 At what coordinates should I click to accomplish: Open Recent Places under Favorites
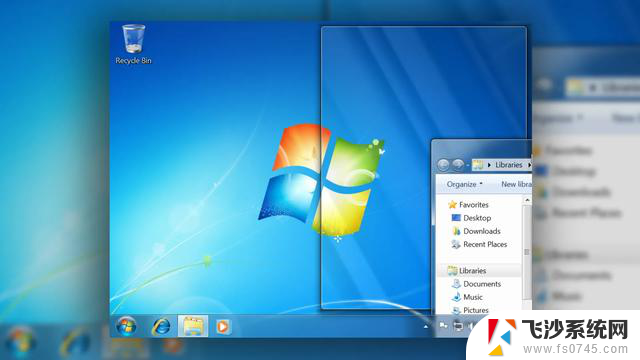pyautogui.click(x=485, y=244)
